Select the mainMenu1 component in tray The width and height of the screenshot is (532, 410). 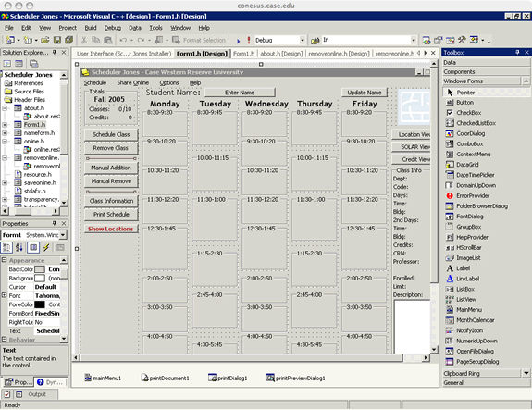(103, 378)
